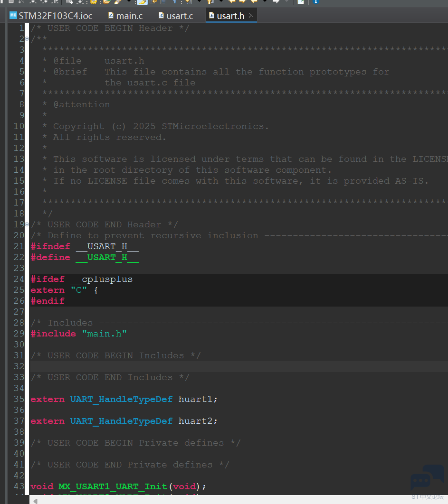
Task: Click the "C" string on line 25
Action: tap(78, 290)
